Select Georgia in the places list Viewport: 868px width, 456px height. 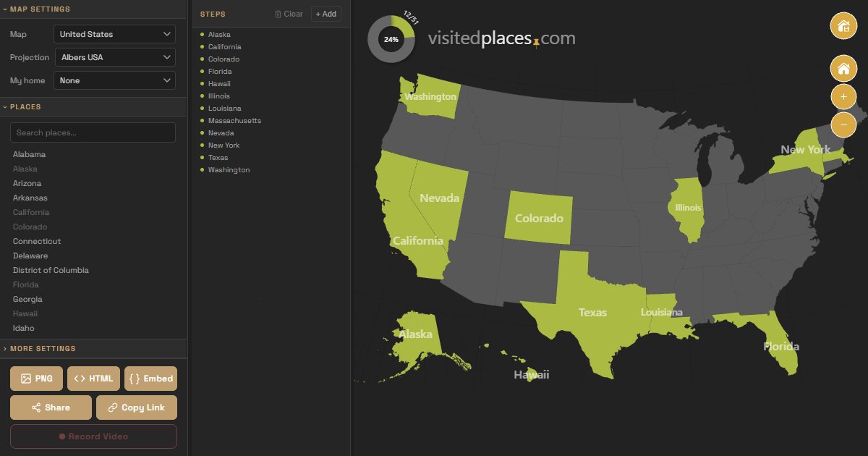[27, 299]
